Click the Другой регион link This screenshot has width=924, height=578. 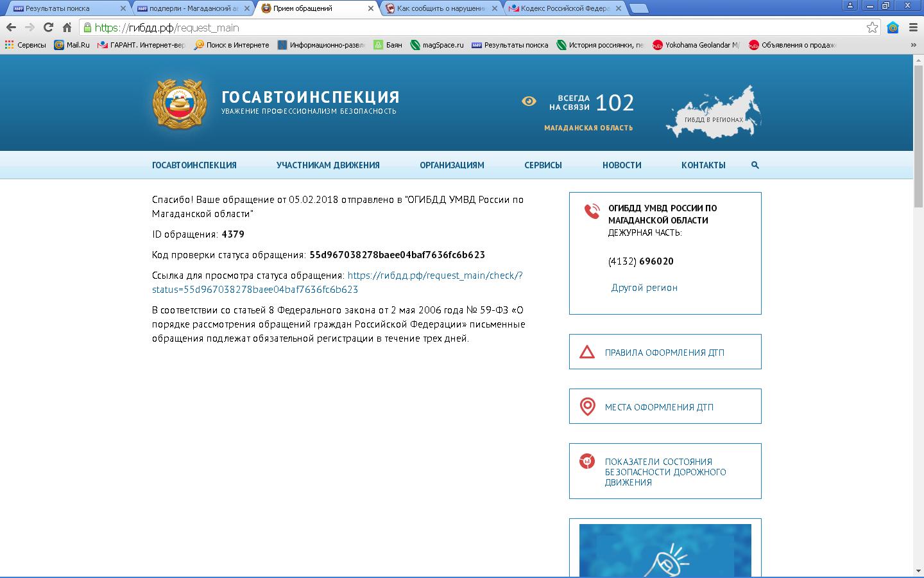click(x=644, y=288)
